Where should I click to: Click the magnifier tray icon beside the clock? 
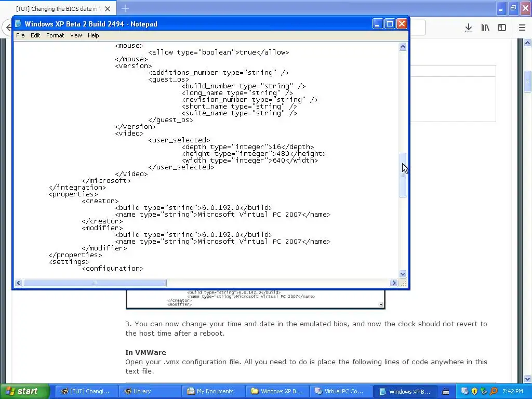(494, 391)
